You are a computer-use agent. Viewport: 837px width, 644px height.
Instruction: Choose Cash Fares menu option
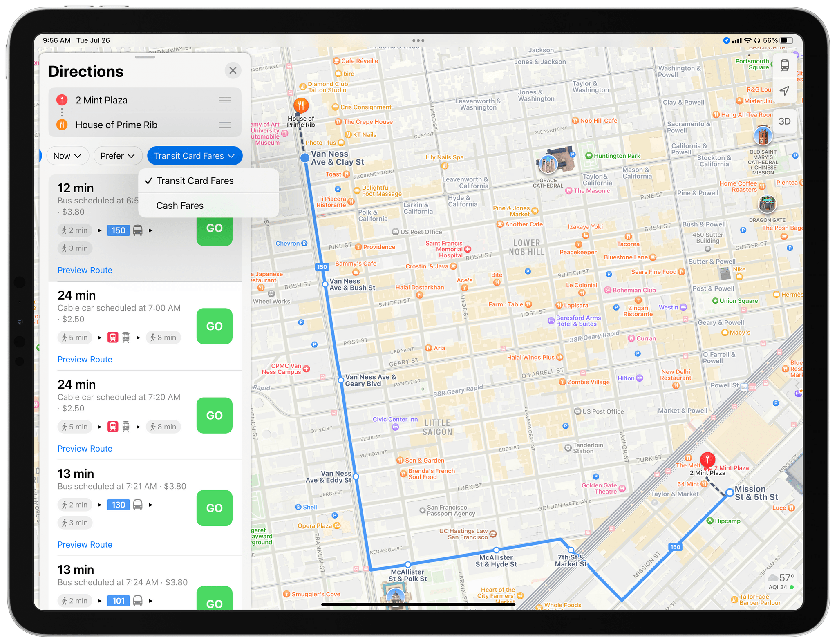click(208, 206)
